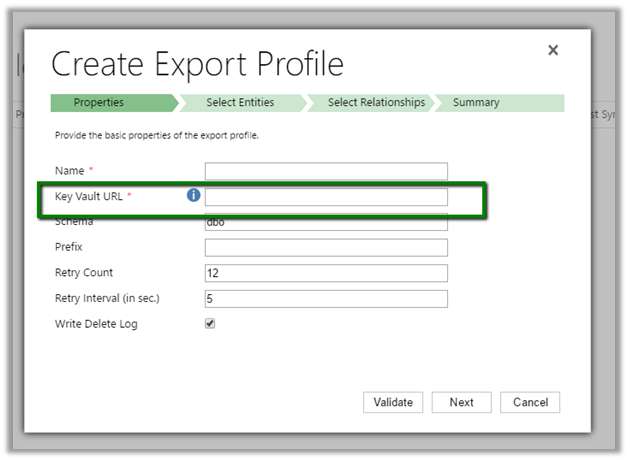Toggle the Write Delete Log checkbox
Screen dimensions: 628x461
(210, 324)
